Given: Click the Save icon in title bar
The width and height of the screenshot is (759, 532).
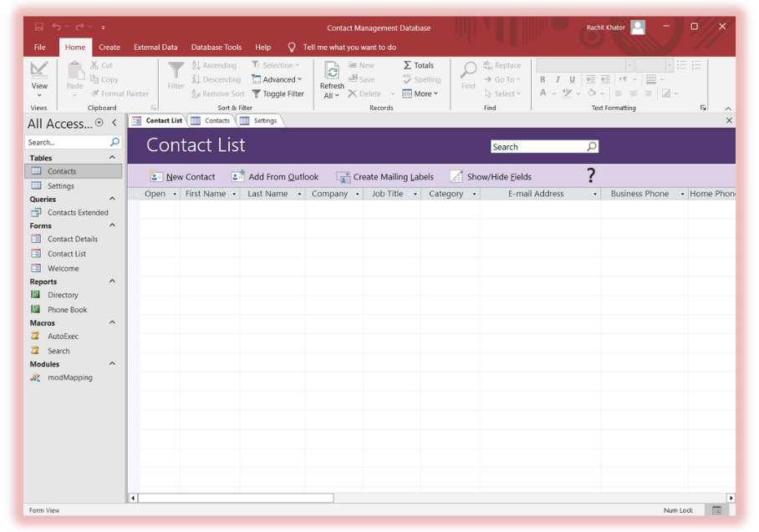Looking at the screenshot, I should click(x=39, y=27).
